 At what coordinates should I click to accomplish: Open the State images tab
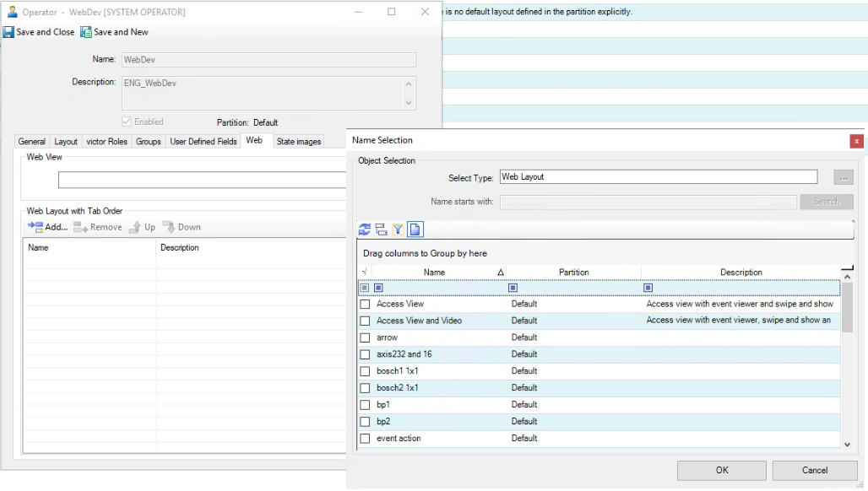(299, 142)
